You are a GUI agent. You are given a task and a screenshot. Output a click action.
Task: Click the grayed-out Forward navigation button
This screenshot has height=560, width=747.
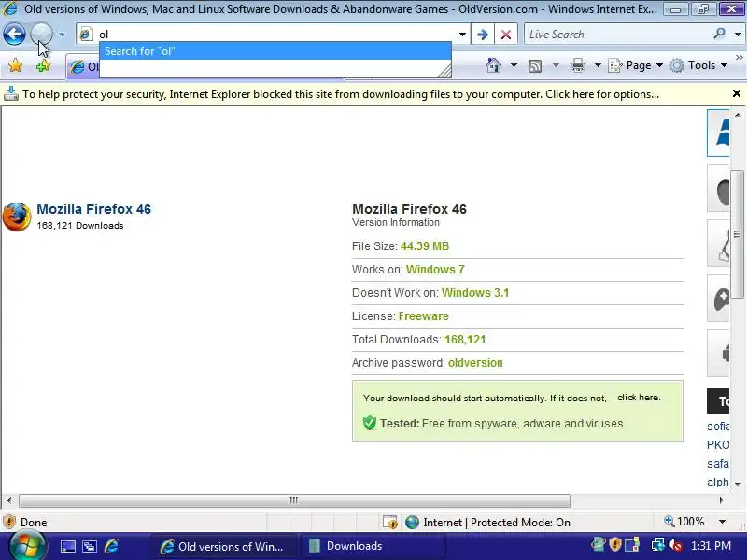point(41,35)
